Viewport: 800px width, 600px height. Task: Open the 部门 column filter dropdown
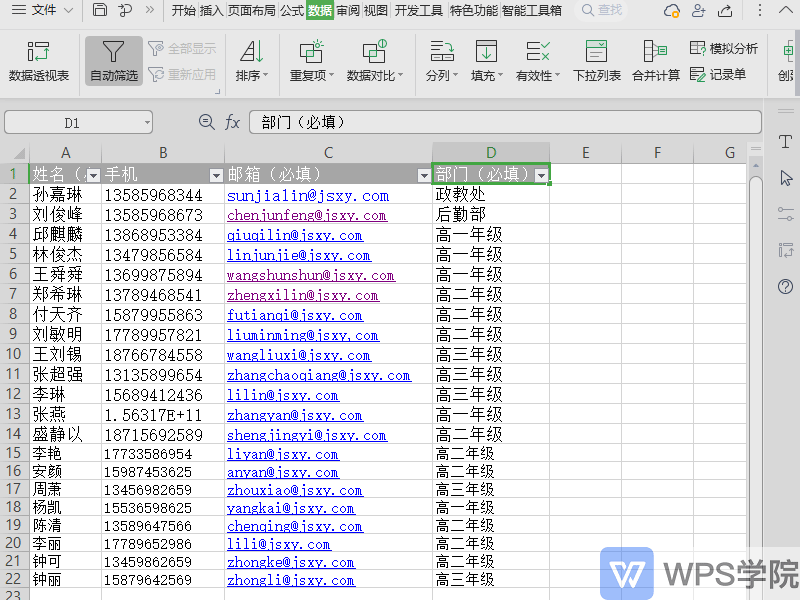pos(541,176)
